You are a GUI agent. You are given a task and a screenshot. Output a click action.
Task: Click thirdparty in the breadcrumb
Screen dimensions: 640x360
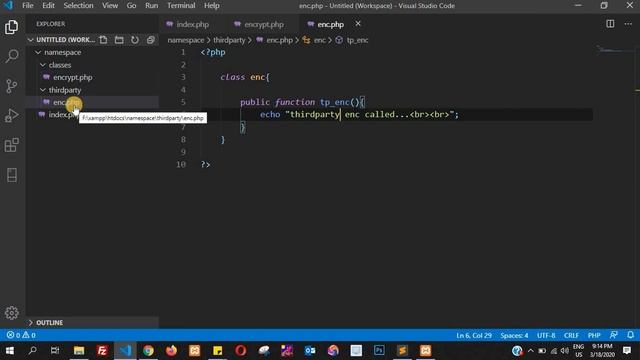229,40
